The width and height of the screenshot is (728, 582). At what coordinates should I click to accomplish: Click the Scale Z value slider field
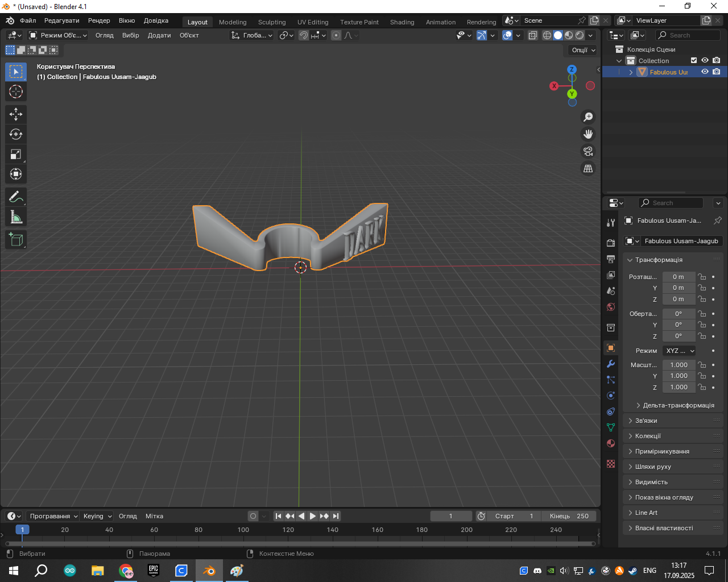point(679,387)
